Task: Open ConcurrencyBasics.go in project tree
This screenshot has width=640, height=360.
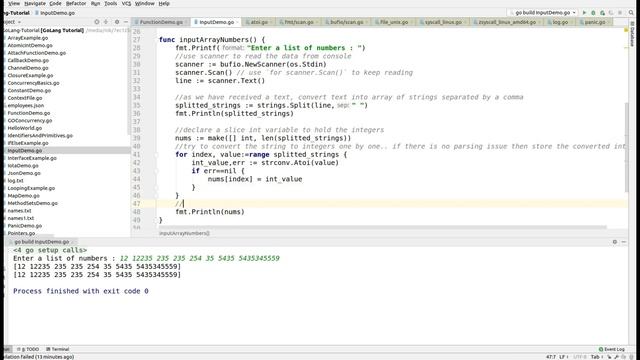Action: pyautogui.click(x=33, y=83)
